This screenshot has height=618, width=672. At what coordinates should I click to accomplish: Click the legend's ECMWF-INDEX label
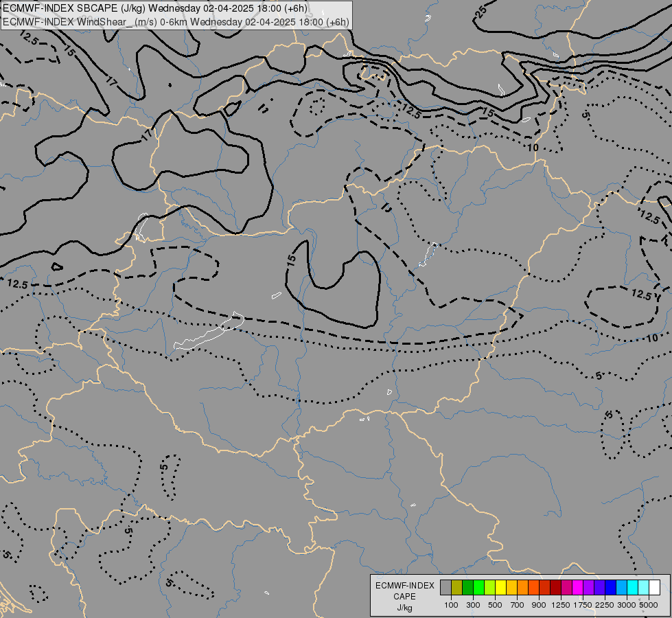(x=405, y=586)
